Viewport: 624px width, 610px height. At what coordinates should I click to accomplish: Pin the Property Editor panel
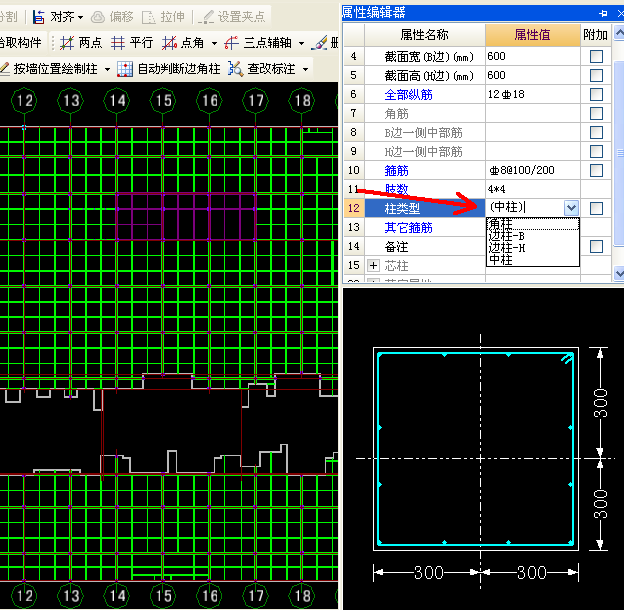(603, 13)
